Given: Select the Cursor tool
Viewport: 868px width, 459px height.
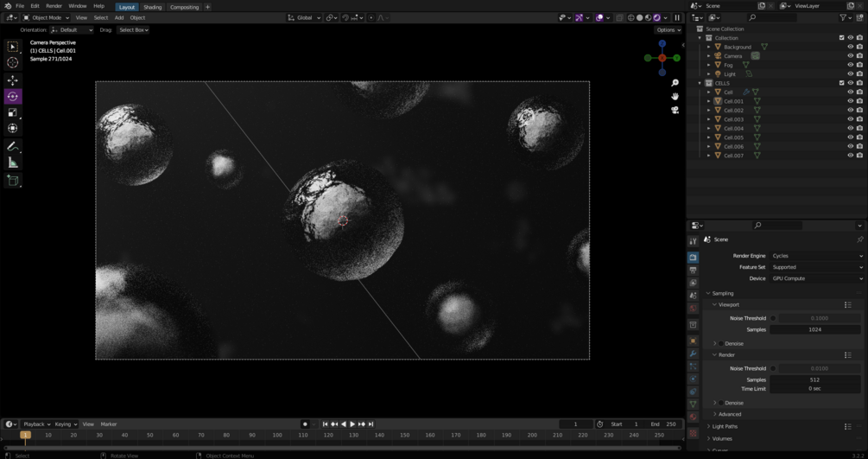Looking at the screenshot, I should tap(12, 62).
